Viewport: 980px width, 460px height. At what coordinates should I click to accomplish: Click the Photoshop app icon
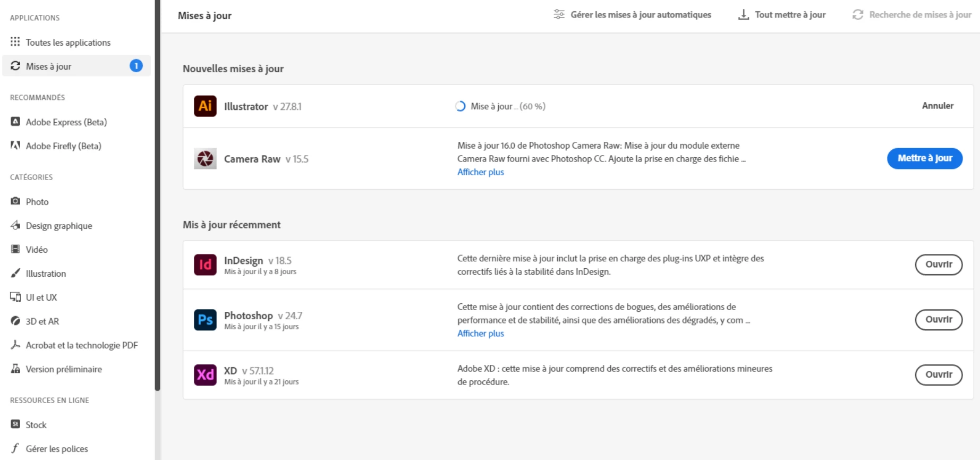[205, 320]
